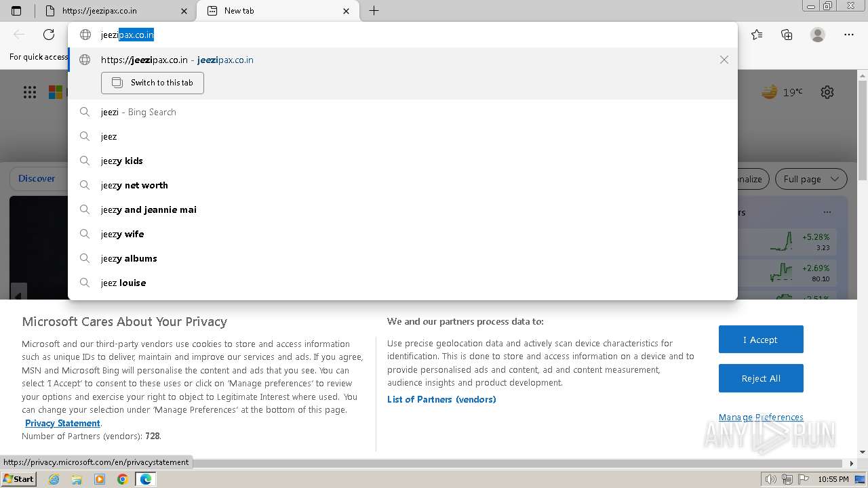Open the stock row showing +5.28%
The height and width of the screenshot is (488, 868).
(x=787, y=242)
